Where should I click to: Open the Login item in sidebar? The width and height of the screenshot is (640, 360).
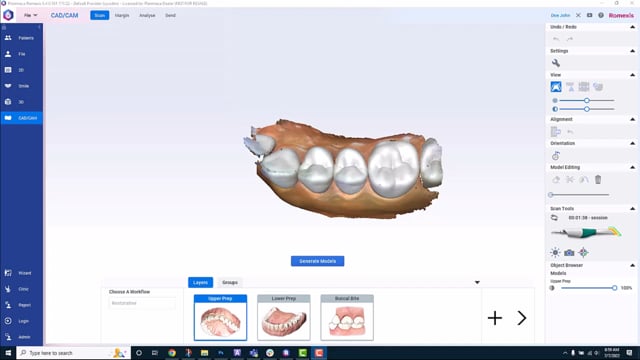click(21, 321)
